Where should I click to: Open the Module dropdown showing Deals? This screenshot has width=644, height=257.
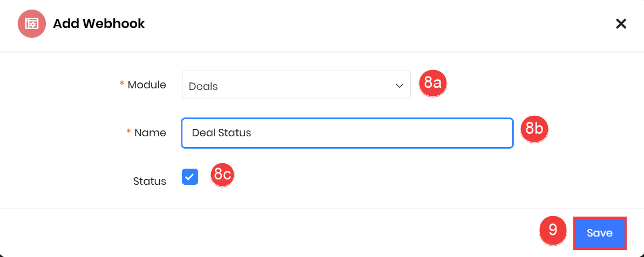[x=296, y=85]
